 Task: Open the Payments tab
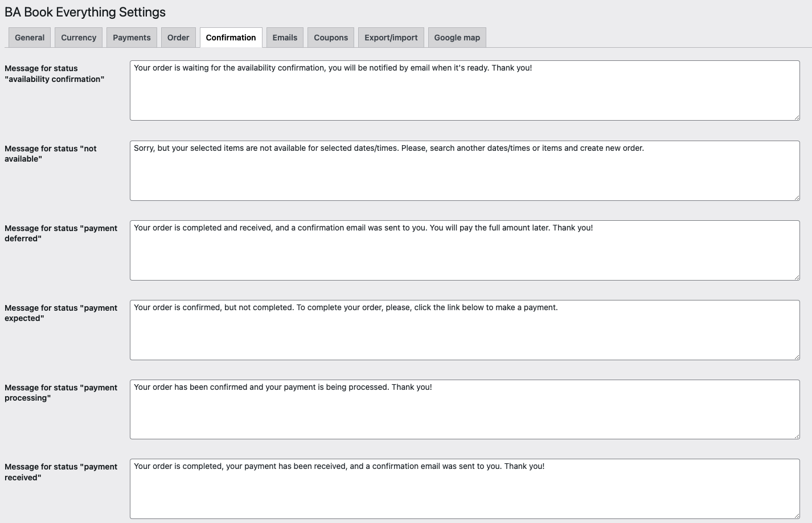pos(132,38)
